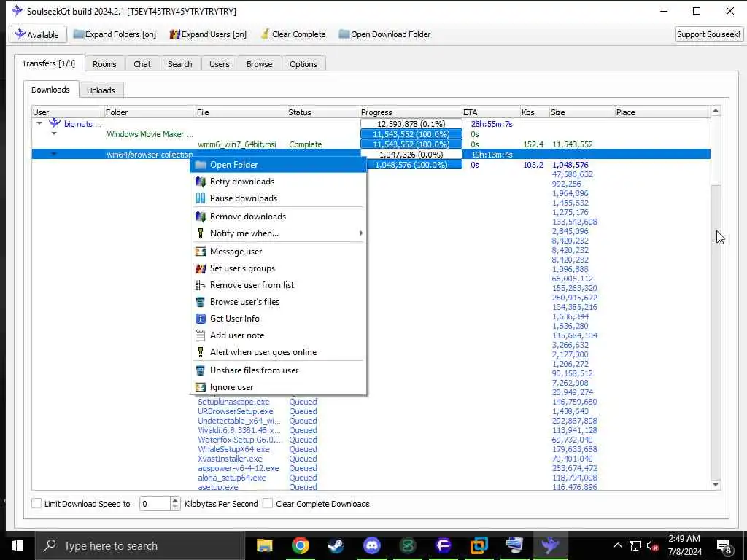
Task: Click the Get User Info icon
Action: 201,318
